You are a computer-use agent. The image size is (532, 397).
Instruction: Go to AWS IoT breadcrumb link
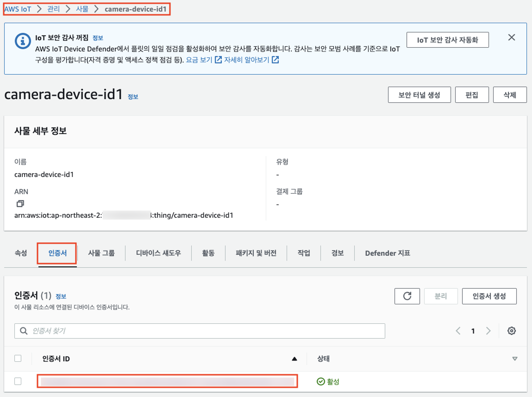tap(18, 9)
